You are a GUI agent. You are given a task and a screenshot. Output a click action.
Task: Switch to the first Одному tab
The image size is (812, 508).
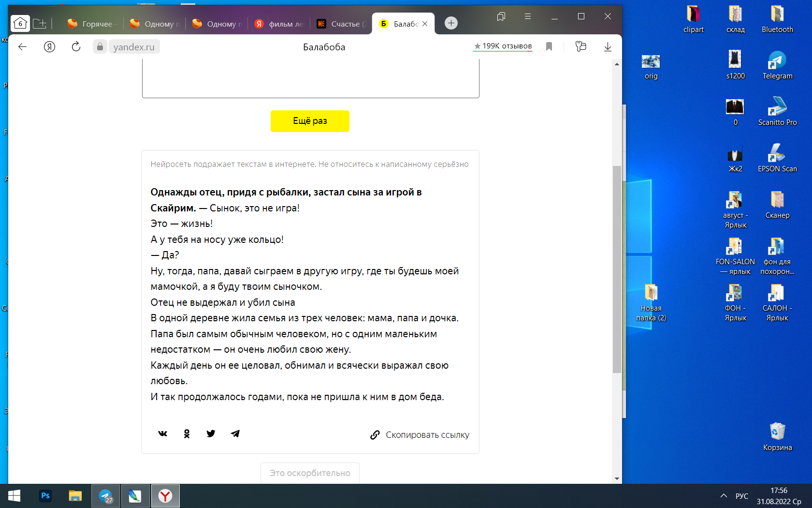tap(155, 24)
